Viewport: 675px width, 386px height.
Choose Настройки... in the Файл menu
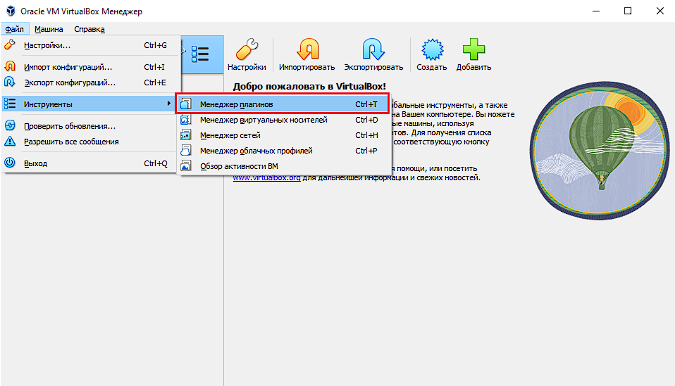90,45
